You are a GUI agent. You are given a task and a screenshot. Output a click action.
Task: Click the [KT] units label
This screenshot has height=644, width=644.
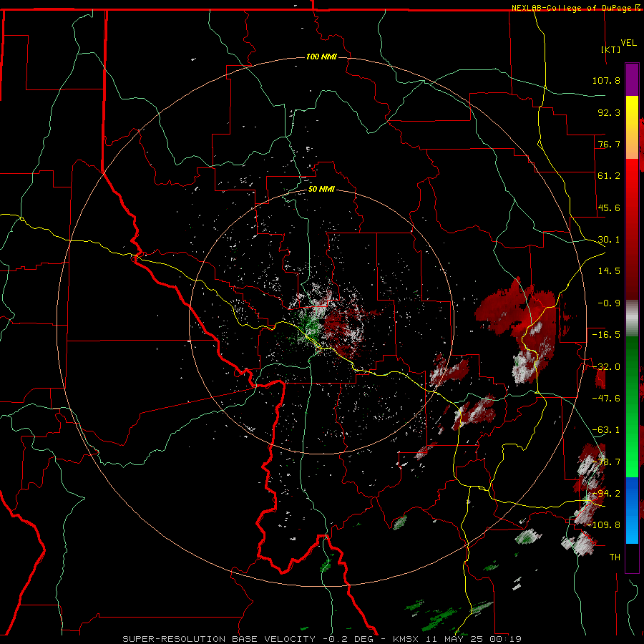click(611, 49)
